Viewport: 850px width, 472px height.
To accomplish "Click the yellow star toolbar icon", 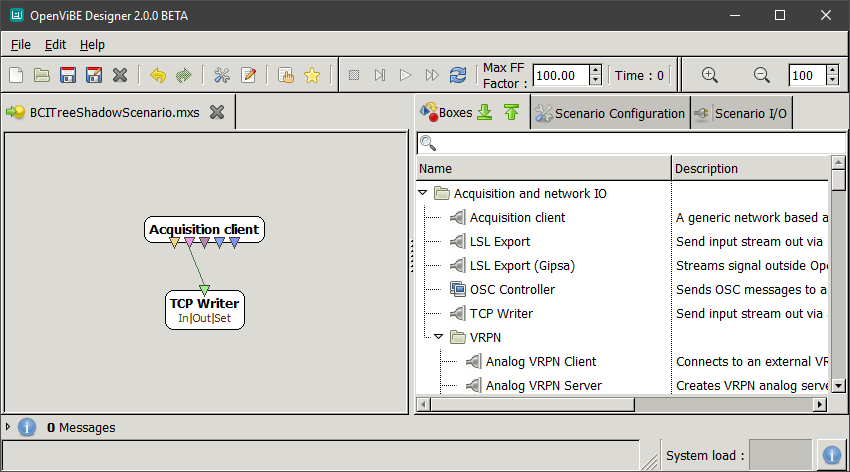I will [x=312, y=75].
